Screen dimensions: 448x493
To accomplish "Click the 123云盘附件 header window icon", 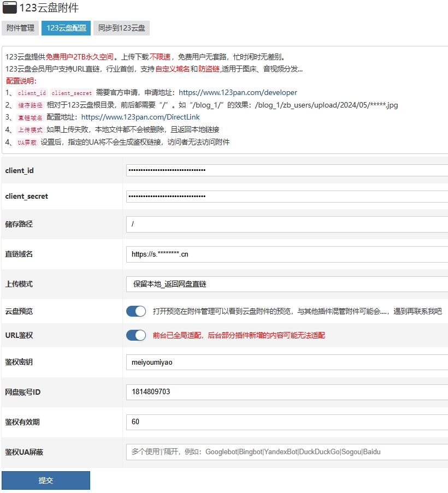I will [9, 8].
